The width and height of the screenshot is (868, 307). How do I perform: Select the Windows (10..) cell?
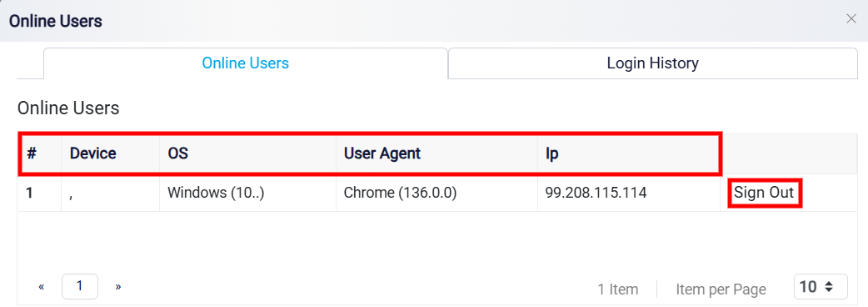click(x=247, y=193)
